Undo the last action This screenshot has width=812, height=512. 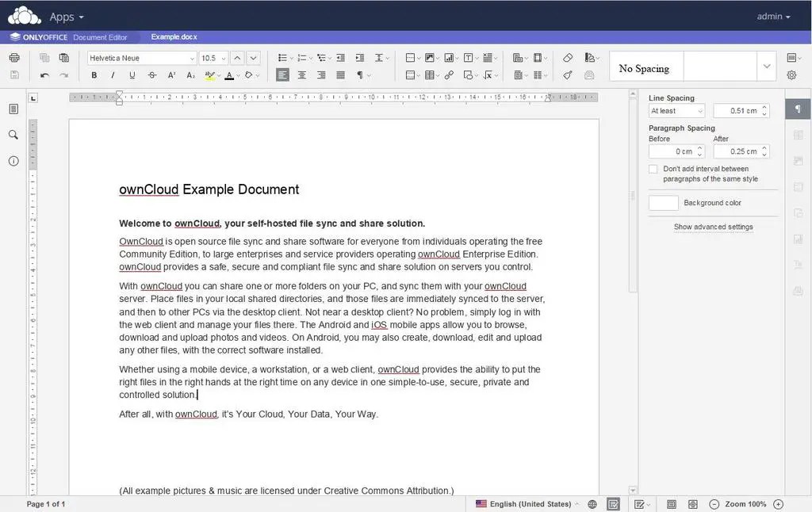coord(45,75)
